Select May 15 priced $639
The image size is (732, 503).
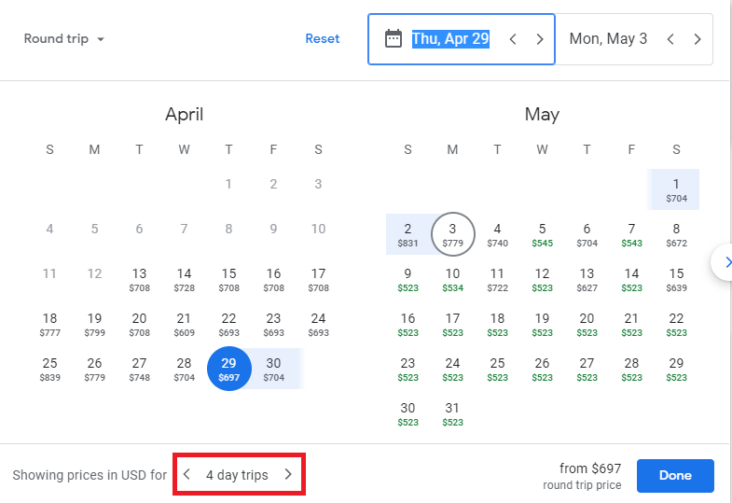(x=676, y=280)
